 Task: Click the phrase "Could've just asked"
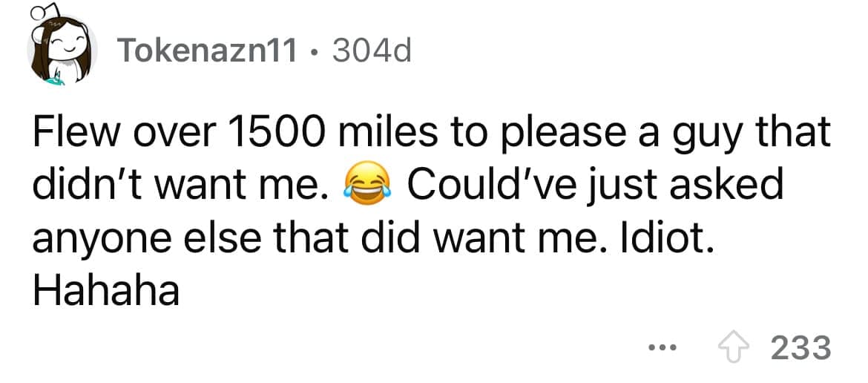tap(593, 183)
